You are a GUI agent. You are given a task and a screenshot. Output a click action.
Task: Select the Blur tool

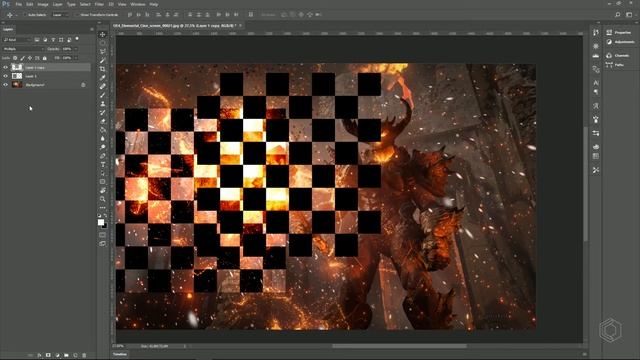click(x=102, y=138)
